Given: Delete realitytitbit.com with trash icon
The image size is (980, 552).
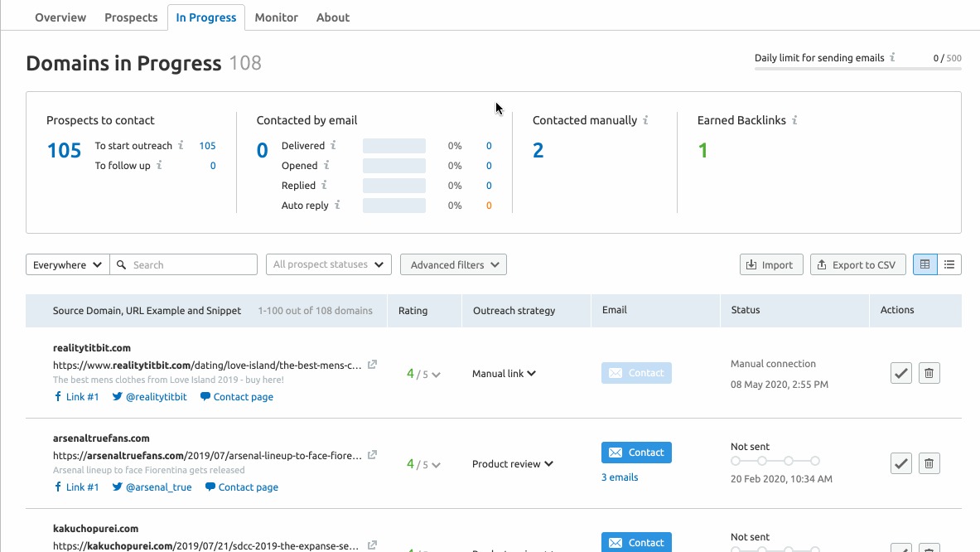Looking at the screenshot, I should 929,373.
